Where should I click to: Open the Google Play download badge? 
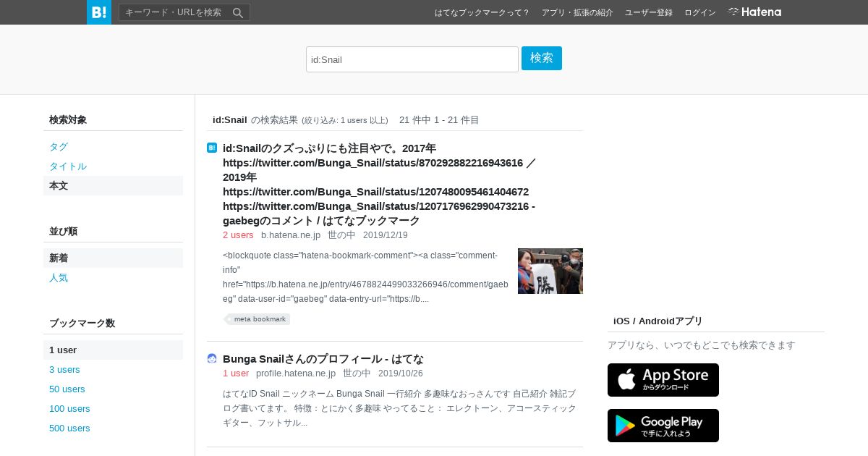(663, 426)
